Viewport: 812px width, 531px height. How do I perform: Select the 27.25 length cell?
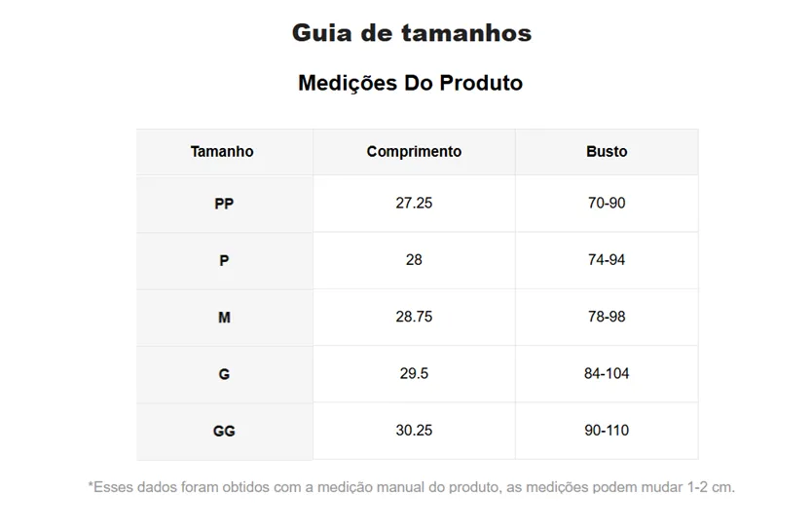414,204
